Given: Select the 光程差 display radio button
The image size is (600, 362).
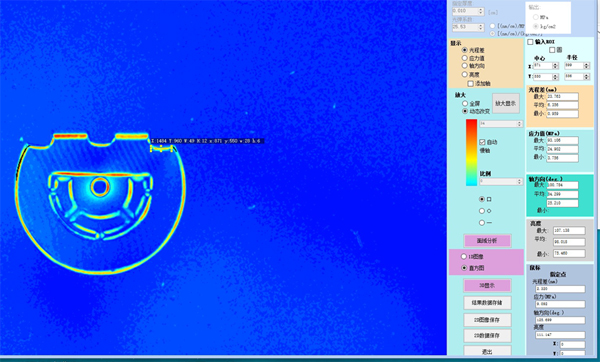Looking at the screenshot, I should click(x=465, y=50).
